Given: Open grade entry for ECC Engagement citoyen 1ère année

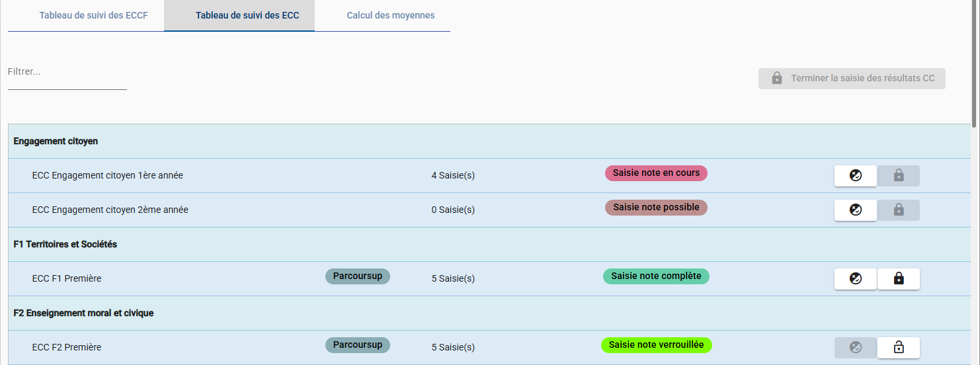Looking at the screenshot, I should pos(856,176).
